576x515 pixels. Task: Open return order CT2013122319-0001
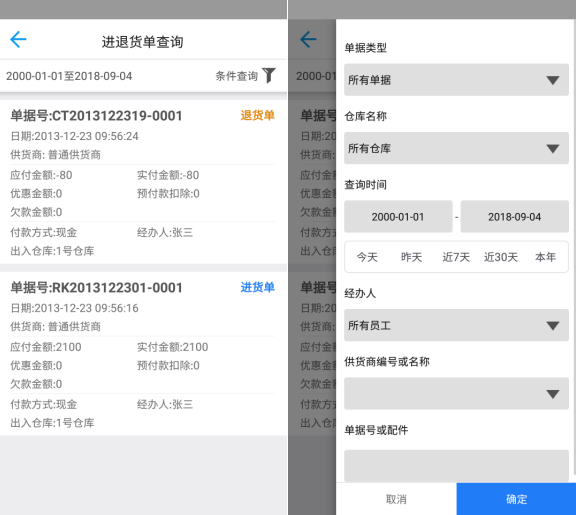point(143,182)
